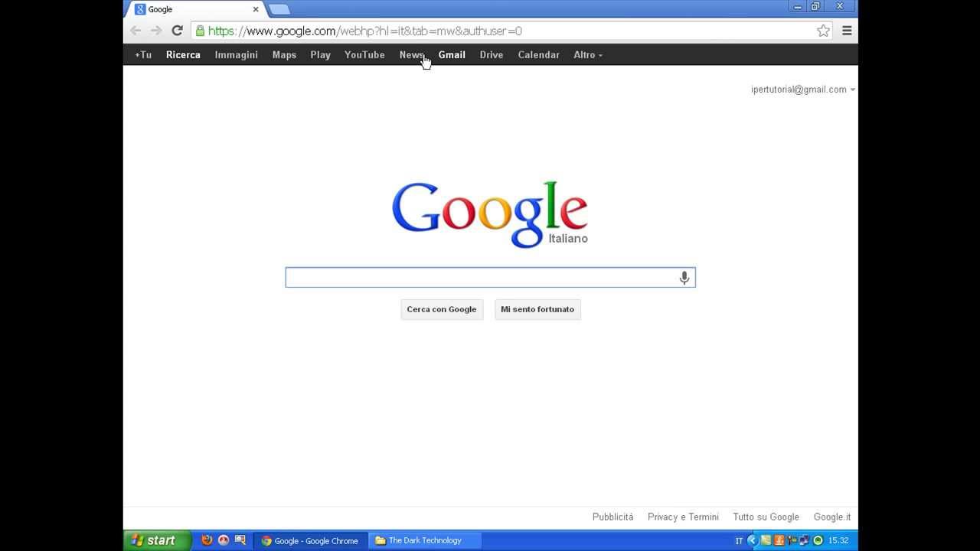Click the Google logo

(x=490, y=214)
